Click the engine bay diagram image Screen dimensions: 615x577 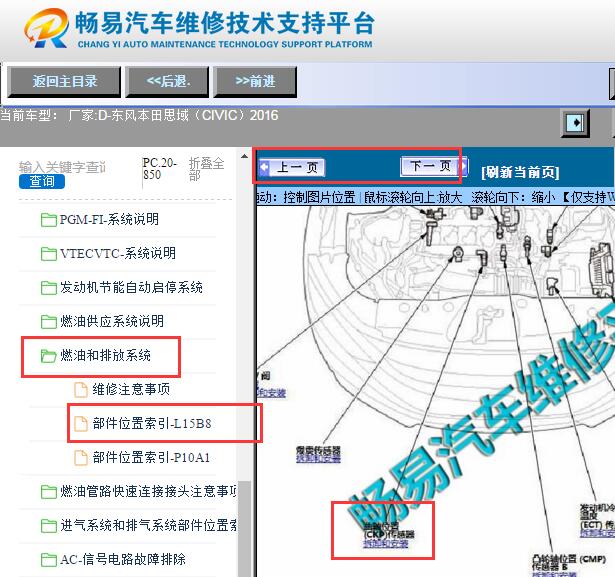coord(435,391)
